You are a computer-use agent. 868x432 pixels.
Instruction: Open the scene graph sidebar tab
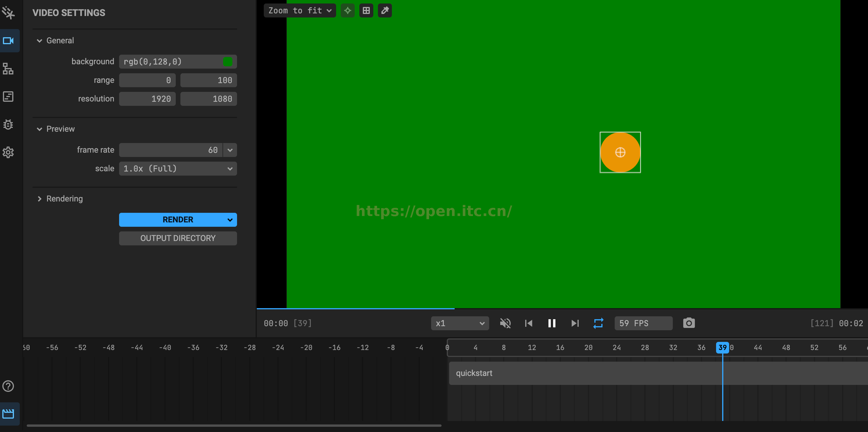tap(8, 69)
